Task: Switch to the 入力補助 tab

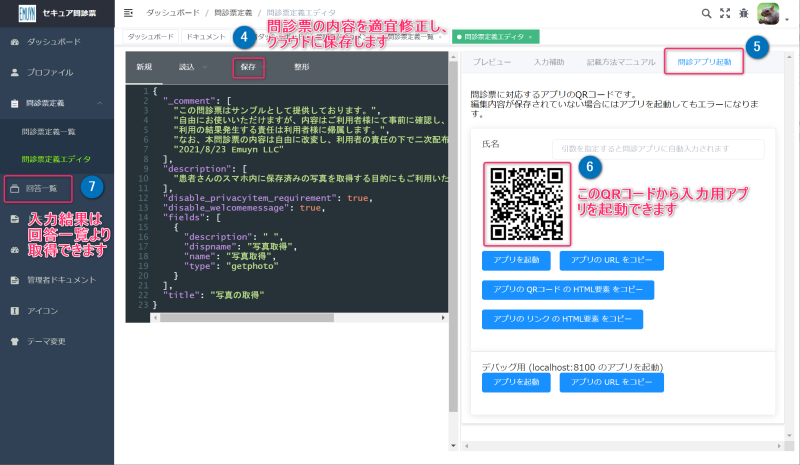Action: pos(549,62)
